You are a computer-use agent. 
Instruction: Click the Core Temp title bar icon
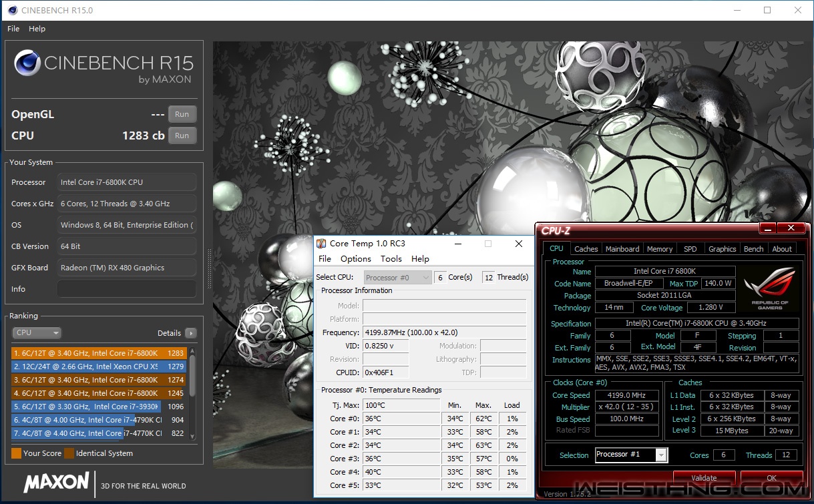point(321,244)
